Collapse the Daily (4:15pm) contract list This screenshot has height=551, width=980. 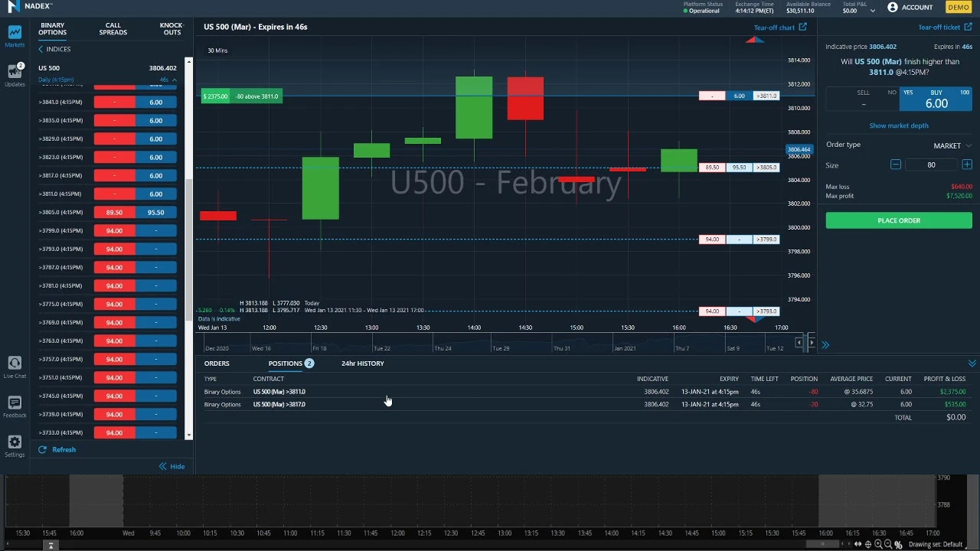tap(174, 80)
